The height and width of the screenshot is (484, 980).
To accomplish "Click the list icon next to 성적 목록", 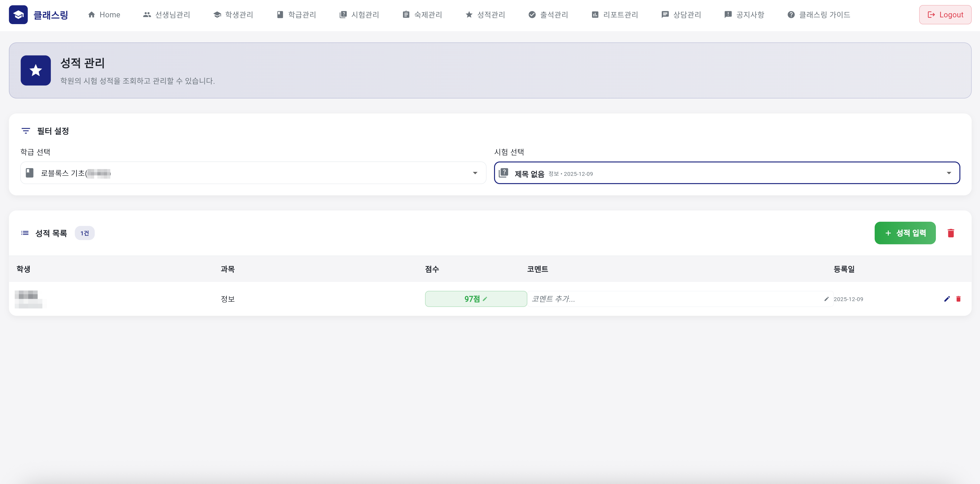I will 25,233.
